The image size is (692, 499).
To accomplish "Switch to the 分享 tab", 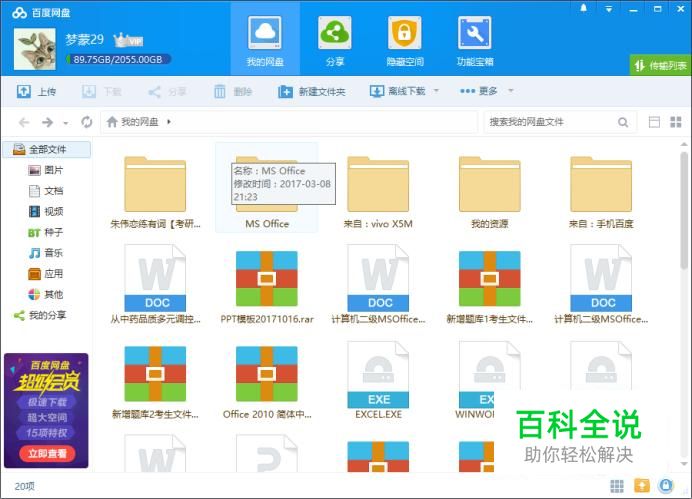I will tap(335, 41).
